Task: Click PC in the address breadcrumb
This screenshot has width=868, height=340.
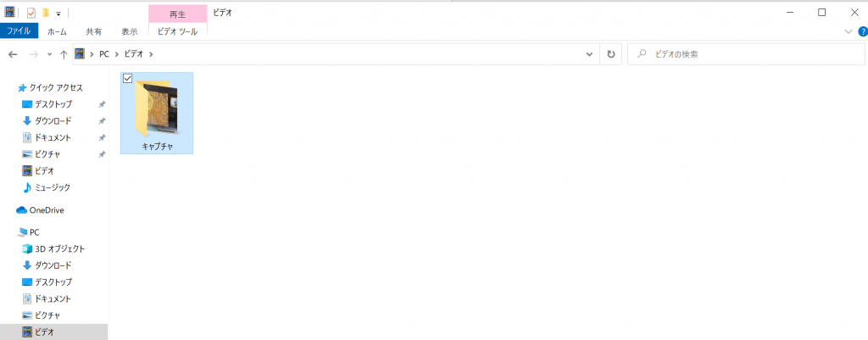Action: (104, 54)
